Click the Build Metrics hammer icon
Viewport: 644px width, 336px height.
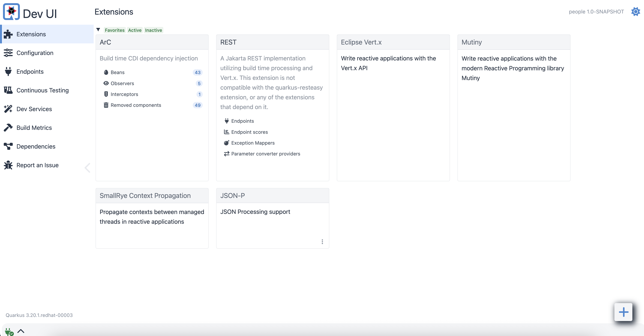click(8, 128)
